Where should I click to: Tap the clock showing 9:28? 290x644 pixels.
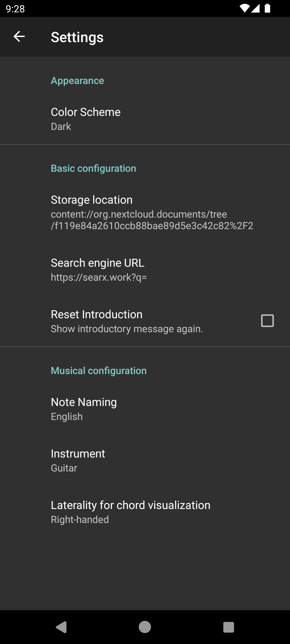pos(15,9)
